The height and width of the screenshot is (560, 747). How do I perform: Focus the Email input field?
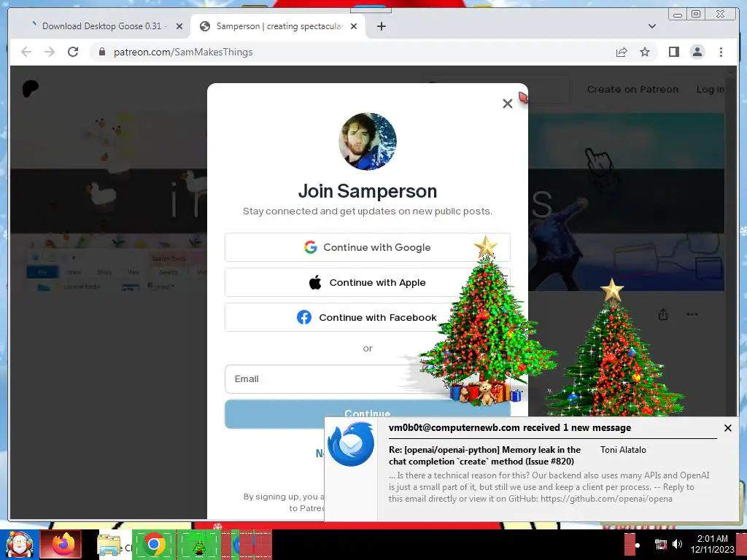click(368, 379)
